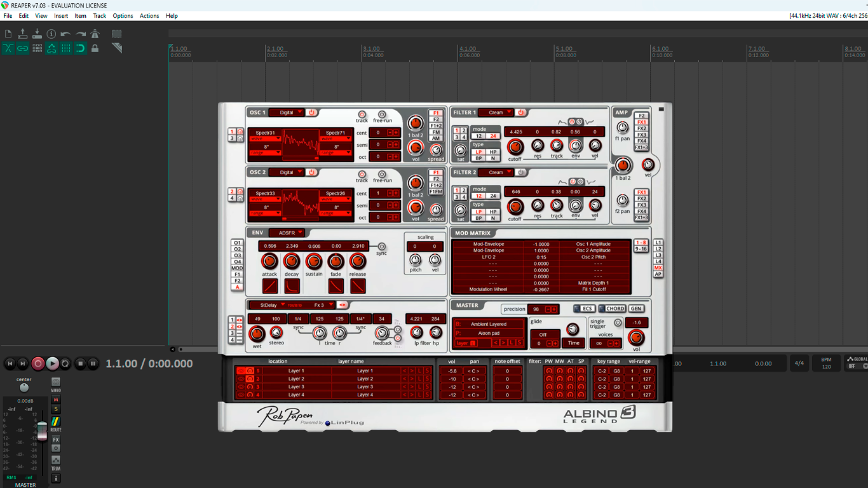Click FILTER 1 cutoff knob
This screenshot has height=488, width=868.
coord(515,147)
